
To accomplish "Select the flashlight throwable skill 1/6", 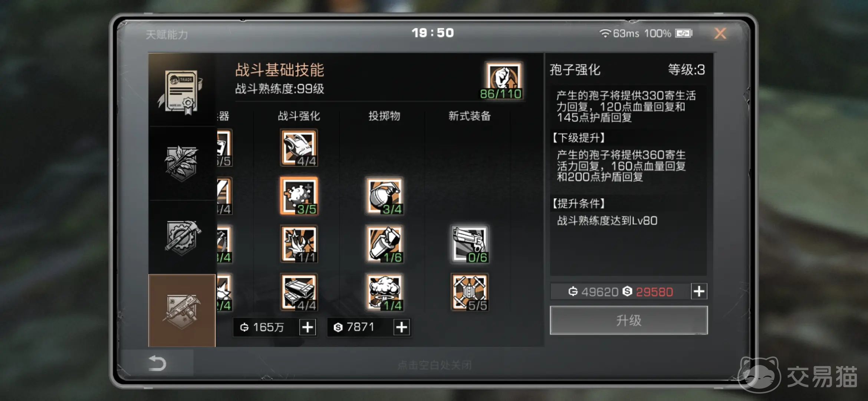I will coord(384,244).
